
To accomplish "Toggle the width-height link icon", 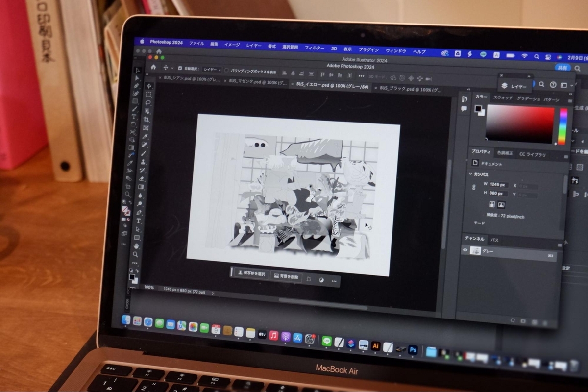I will 473,187.
